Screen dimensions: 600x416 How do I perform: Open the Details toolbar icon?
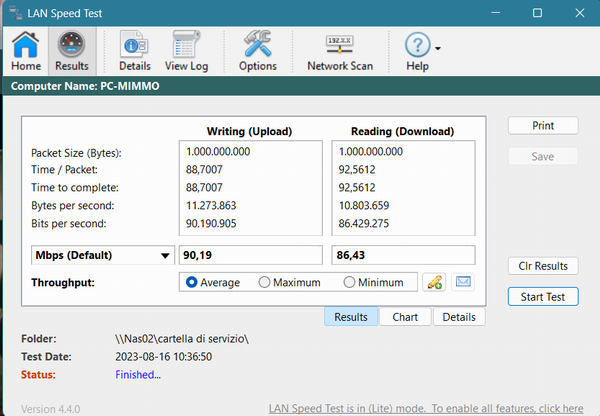pyautogui.click(x=135, y=51)
